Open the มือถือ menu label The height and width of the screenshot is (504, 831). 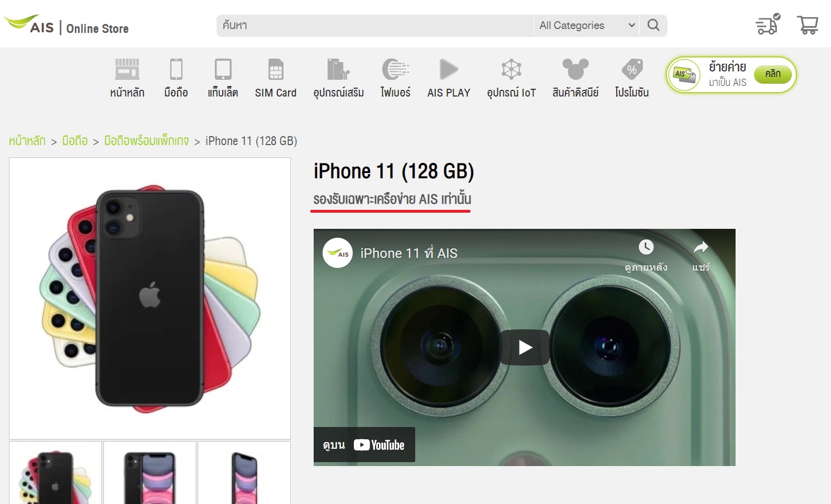(176, 93)
